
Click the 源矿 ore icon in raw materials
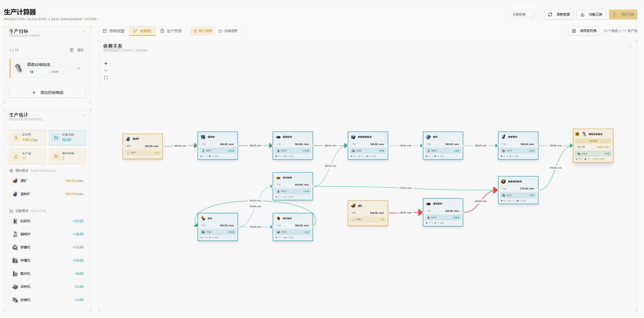point(15,181)
